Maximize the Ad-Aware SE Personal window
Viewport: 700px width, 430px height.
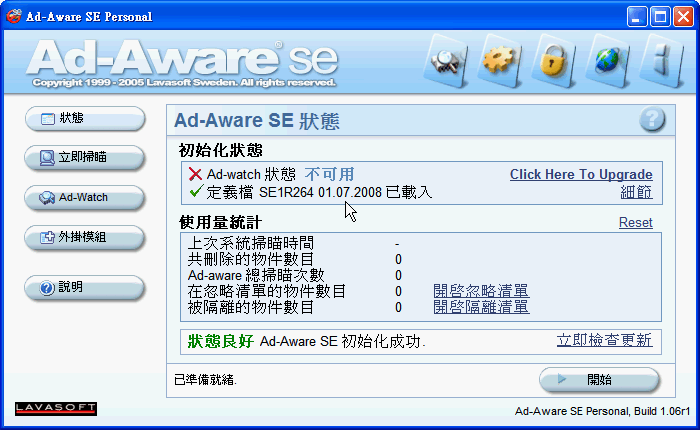click(660, 17)
